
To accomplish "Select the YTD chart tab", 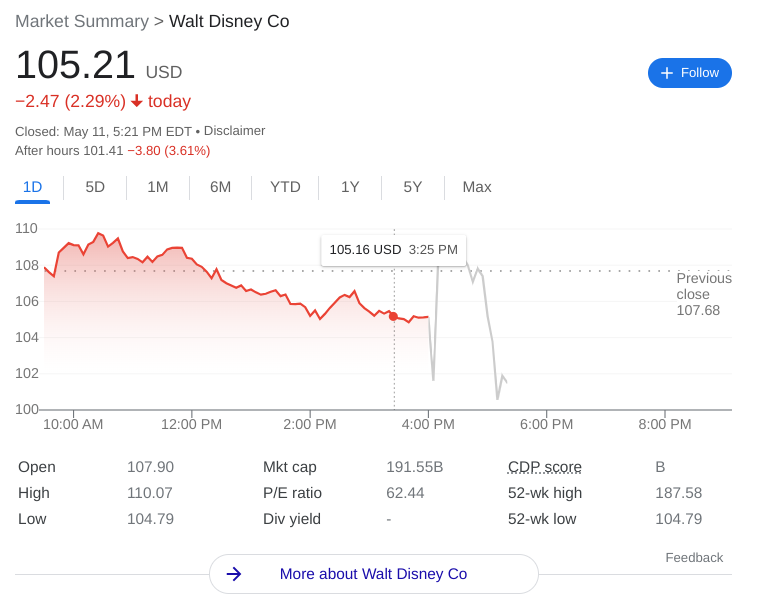I will coord(285,187).
